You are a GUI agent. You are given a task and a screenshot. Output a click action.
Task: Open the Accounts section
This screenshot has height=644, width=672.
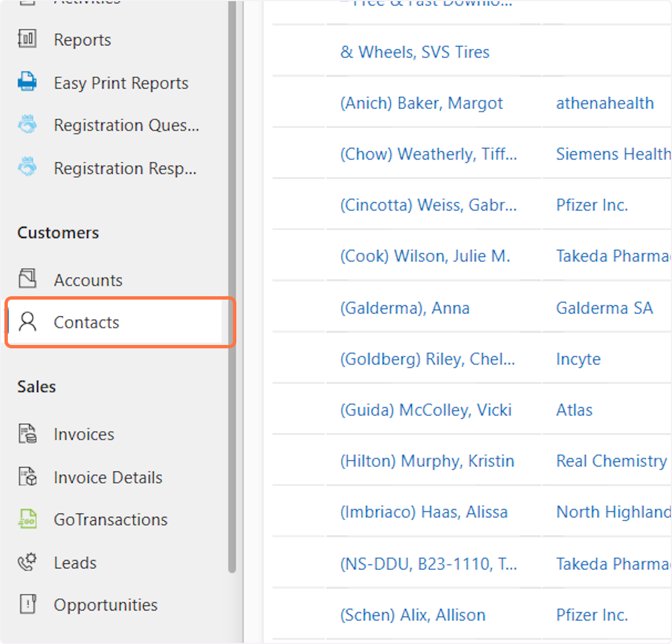(88, 280)
